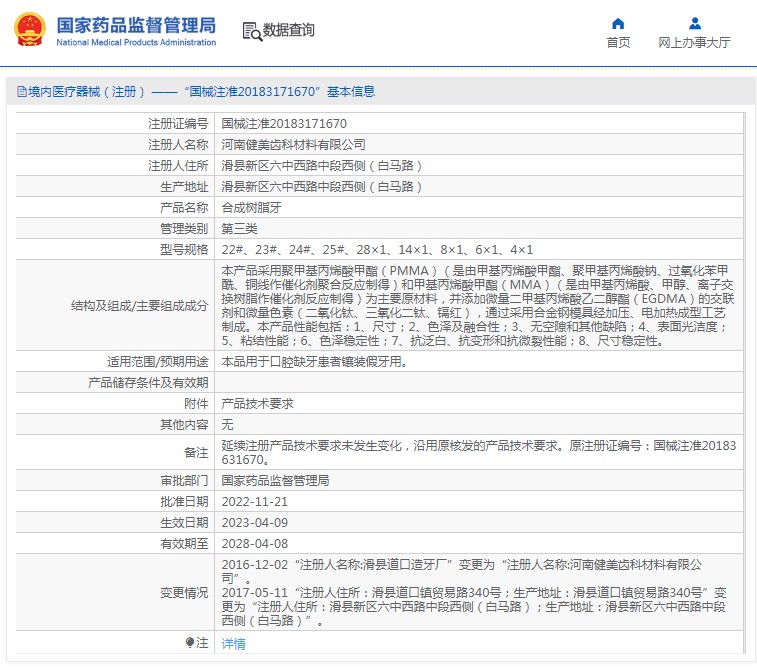Image resolution: width=757 pixels, height=667 pixels.
Task: Select management class 第三类
Action: tap(239, 228)
